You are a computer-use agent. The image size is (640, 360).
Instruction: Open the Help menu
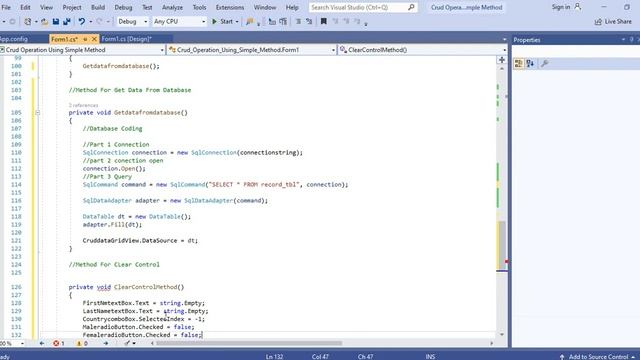coord(292,7)
